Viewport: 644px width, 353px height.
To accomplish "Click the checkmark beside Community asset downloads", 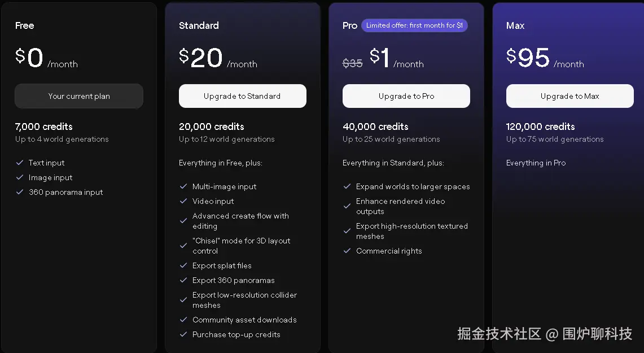I will click(x=183, y=320).
